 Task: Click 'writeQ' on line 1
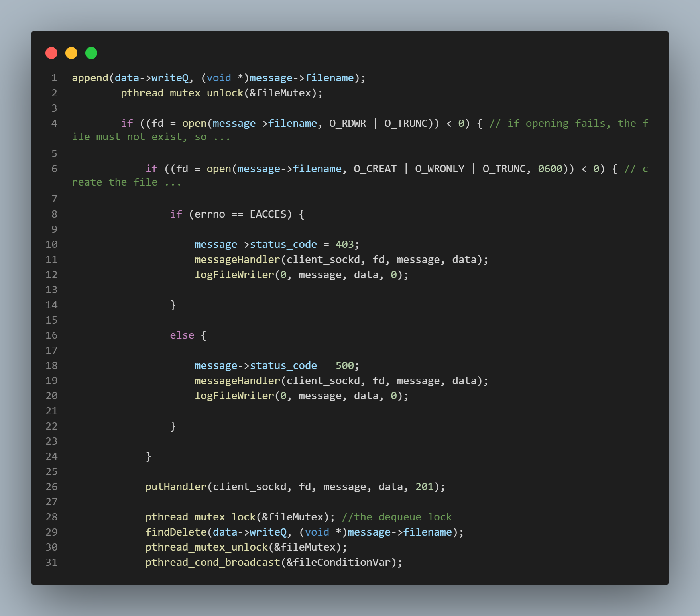click(x=170, y=78)
